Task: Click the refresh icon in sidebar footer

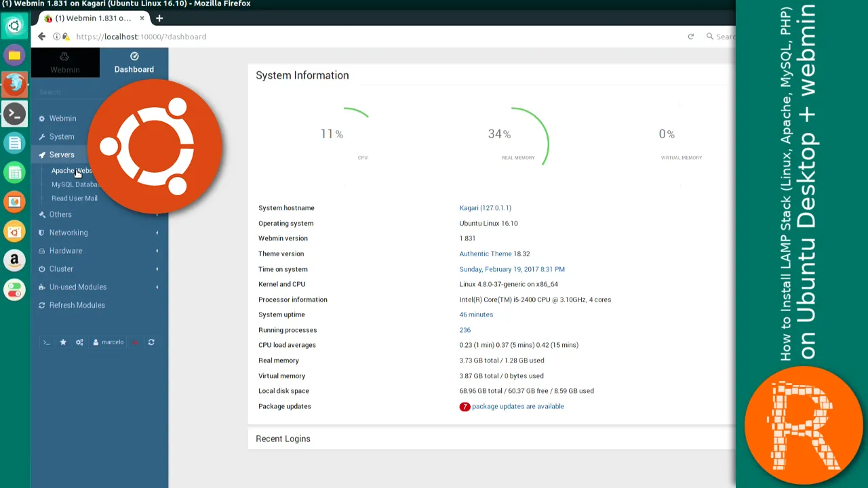Action: (151, 342)
